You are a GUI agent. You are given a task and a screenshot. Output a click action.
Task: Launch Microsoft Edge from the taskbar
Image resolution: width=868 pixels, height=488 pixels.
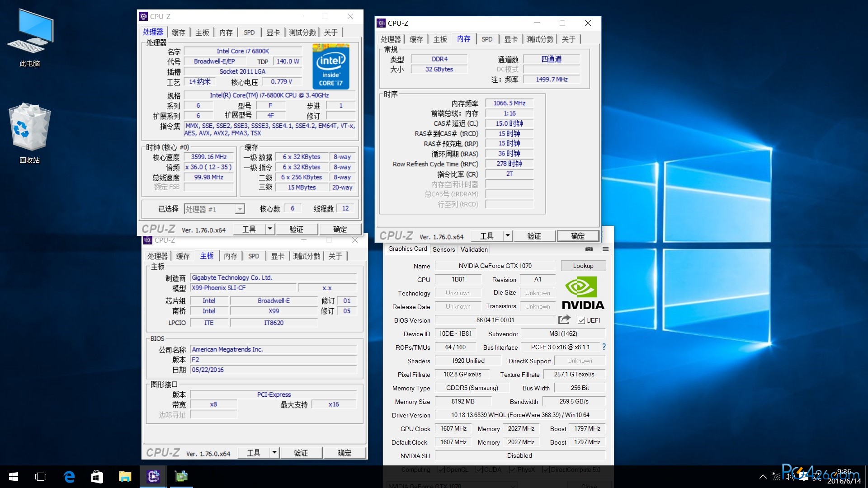point(69,477)
